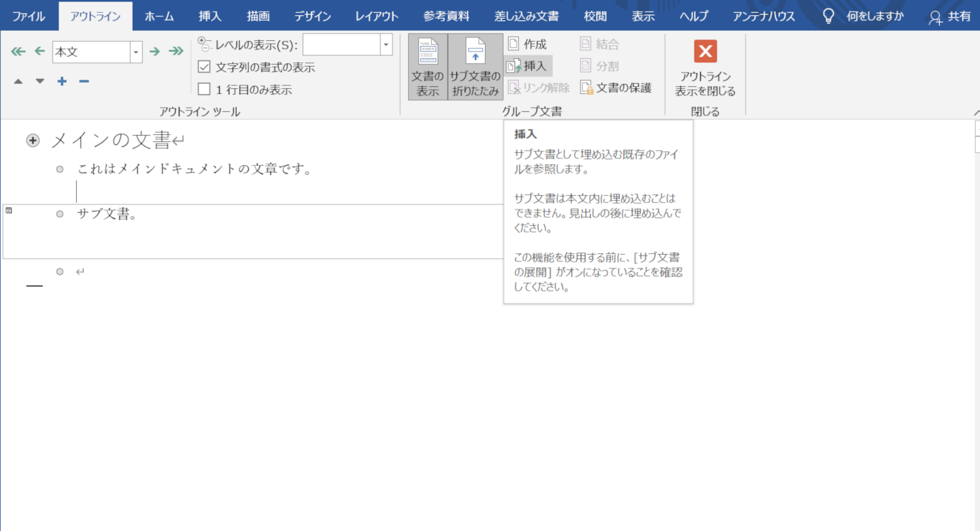The image size is (980, 531).
Task: Collapse the outline with the minus icon
Action: [83, 81]
